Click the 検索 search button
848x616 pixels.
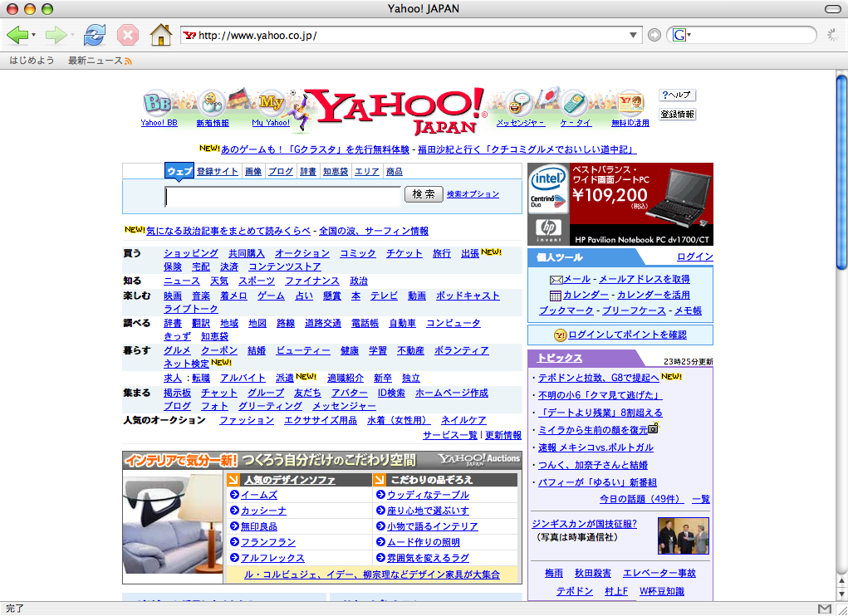click(424, 194)
